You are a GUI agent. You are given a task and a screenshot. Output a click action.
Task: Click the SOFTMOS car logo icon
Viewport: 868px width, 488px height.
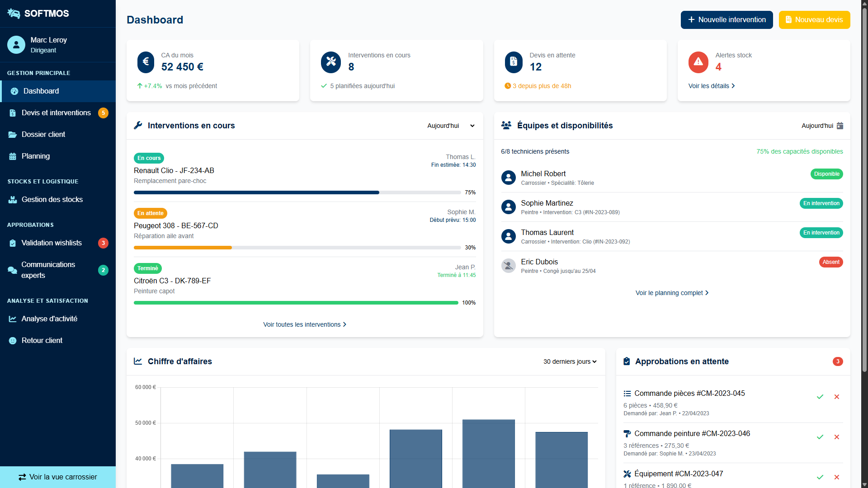14,14
